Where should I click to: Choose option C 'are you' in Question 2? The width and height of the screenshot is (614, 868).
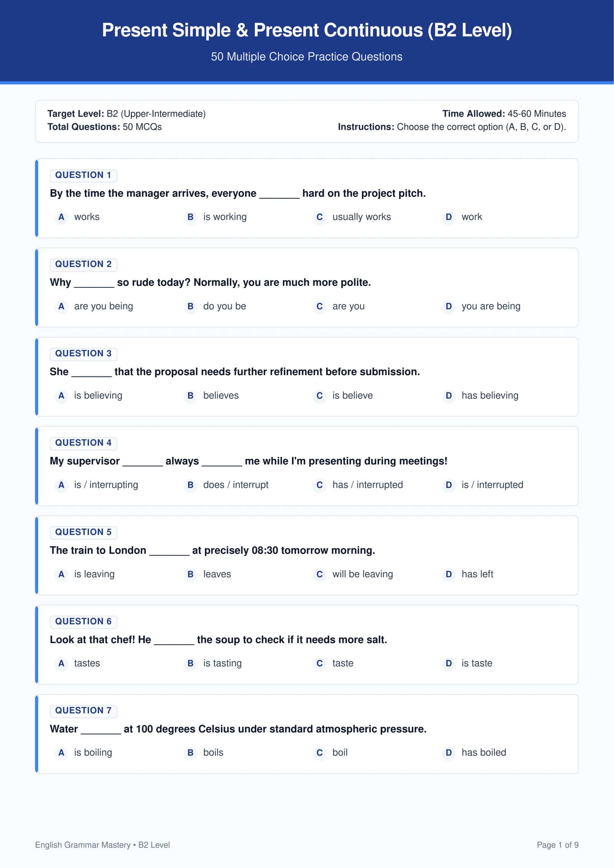340,307
